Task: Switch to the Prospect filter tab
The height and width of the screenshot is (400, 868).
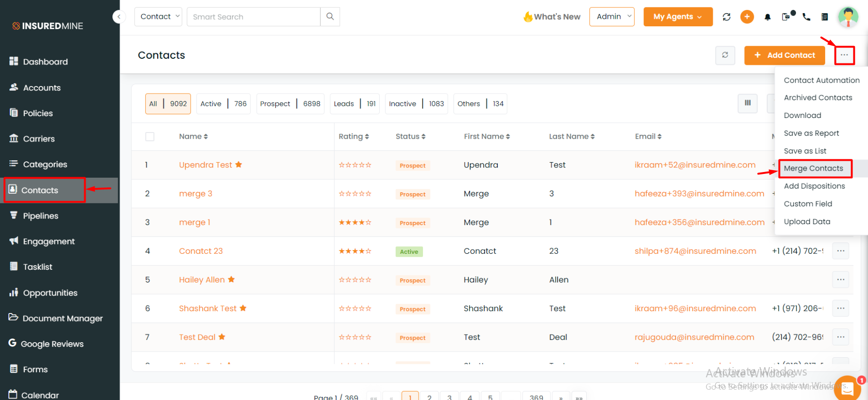Action: pyautogui.click(x=290, y=104)
